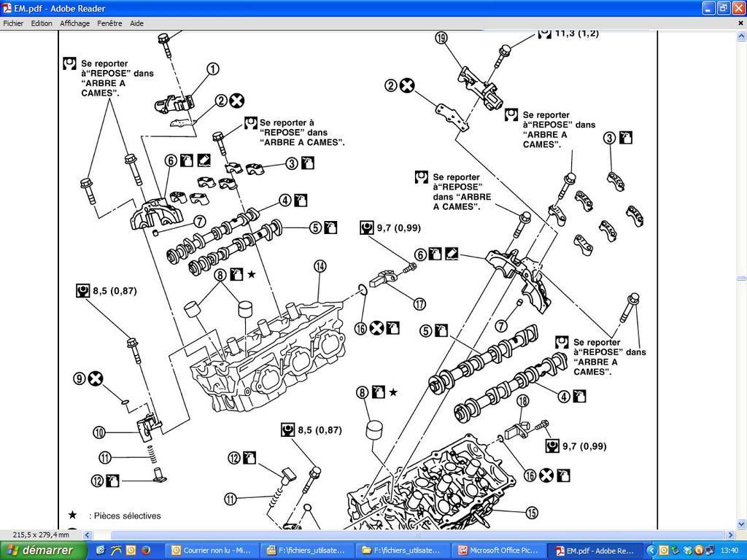Click the vertical scrollbar thumb
Image resolution: width=747 pixels, height=560 pixels.
pos(741,278)
